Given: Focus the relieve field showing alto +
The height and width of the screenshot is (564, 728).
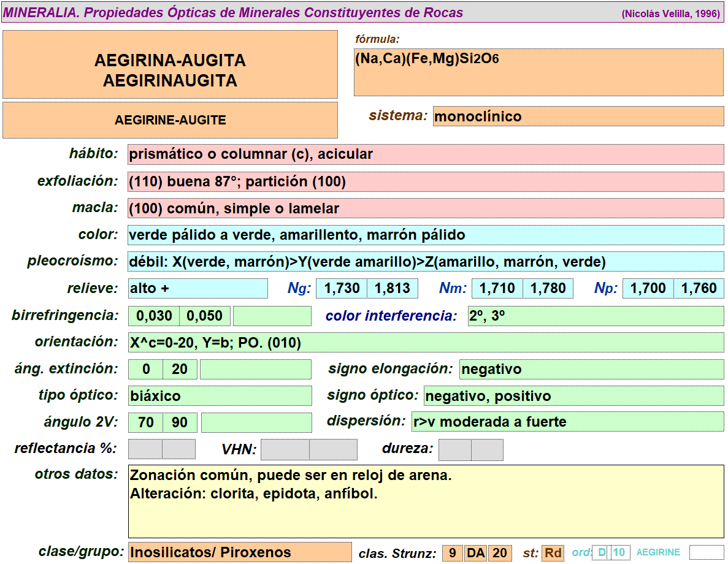Looking at the screenshot, I should point(197,289).
